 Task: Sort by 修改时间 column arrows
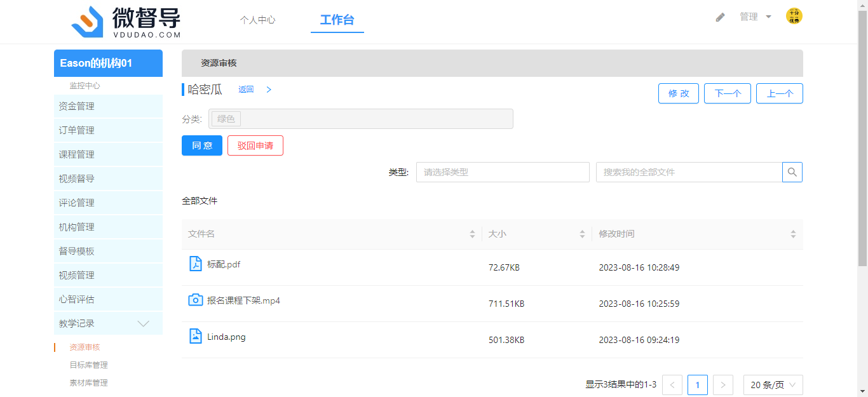[793, 234]
